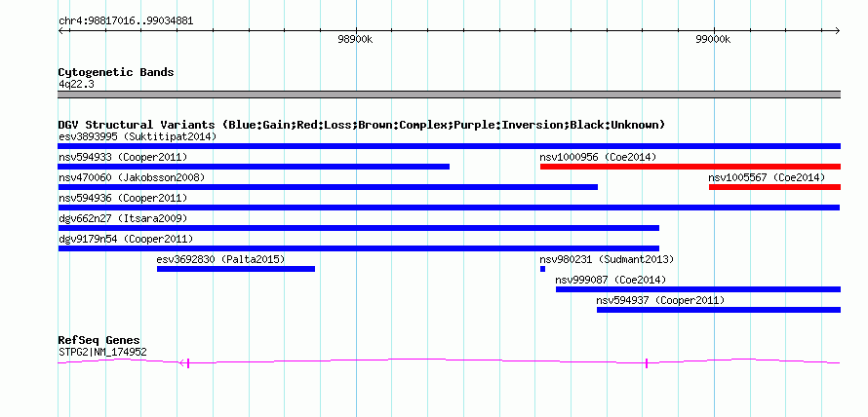Select the blue bar for esv3692830
The image size is (868, 417).
(236, 269)
